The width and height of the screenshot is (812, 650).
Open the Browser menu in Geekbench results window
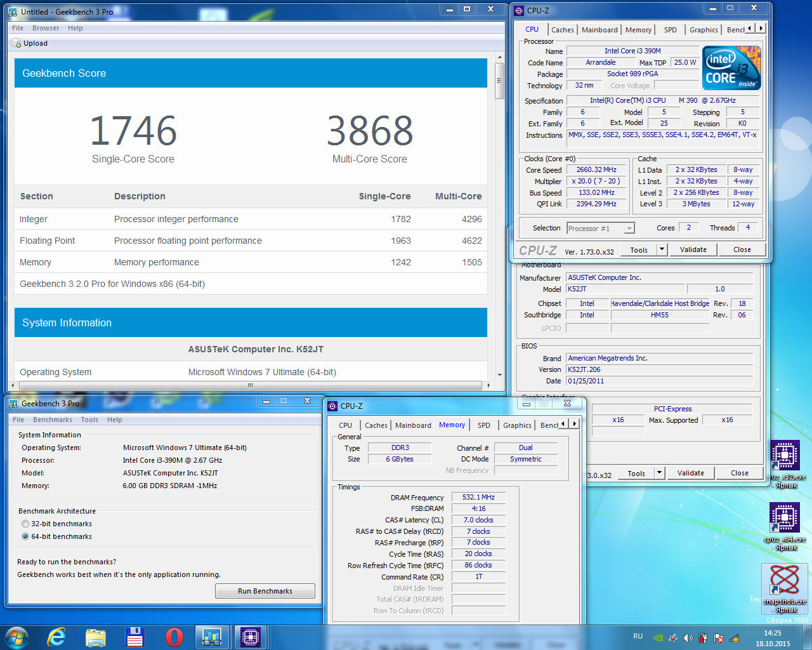(x=46, y=28)
